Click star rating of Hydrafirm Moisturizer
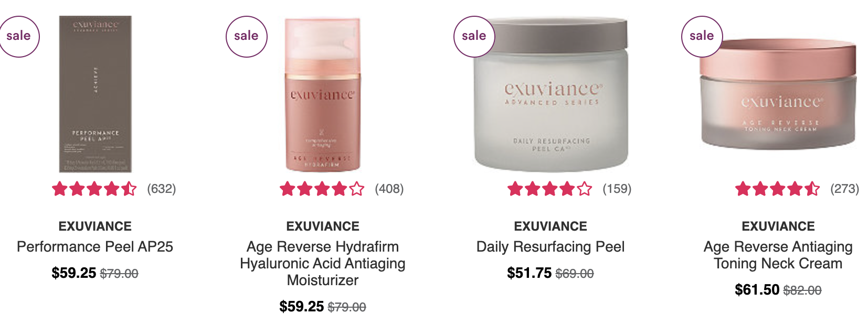The height and width of the screenshot is (325, 868). (x=322, y=189)
